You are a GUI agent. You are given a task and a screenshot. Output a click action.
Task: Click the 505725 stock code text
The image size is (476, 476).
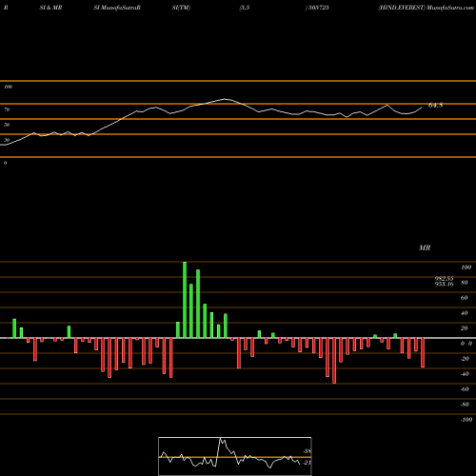coord(318,8)
